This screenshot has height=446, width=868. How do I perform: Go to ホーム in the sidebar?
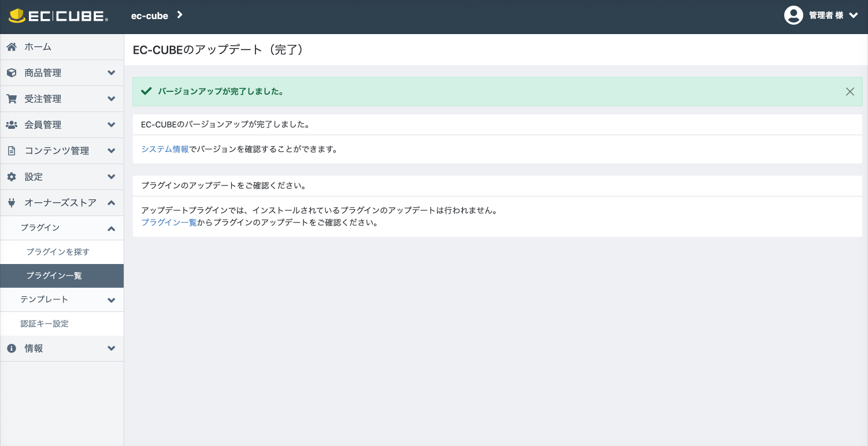pos(38,47)
